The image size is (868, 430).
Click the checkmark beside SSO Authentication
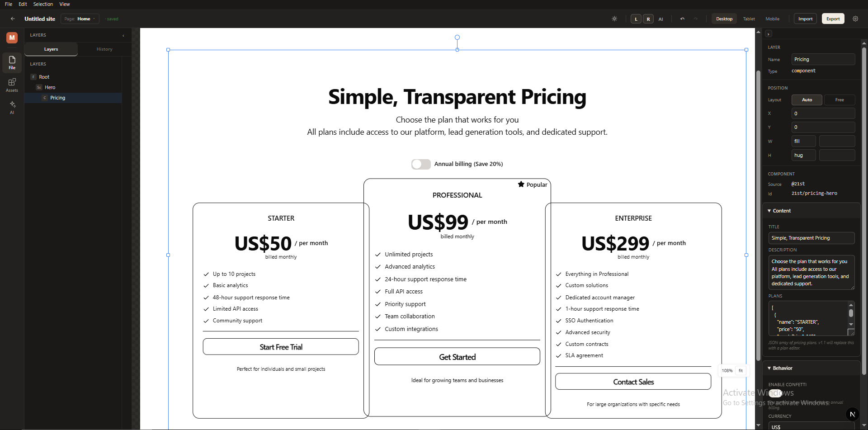(x=559, y=321)
